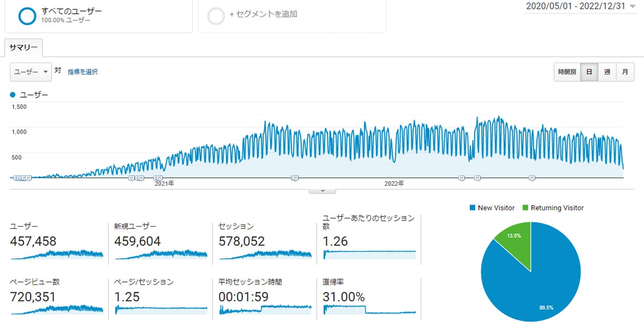This screenshot has height=326, width=644.
Task: Select the サマリー tab
Action: click(x=23, y=47)
